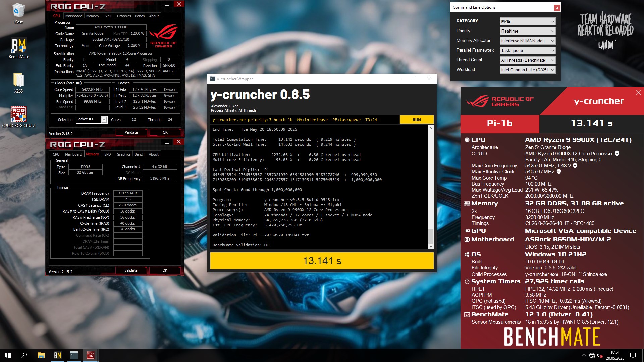Select Memory tab in top CPU-Z window
Viewport: 644px width, 362px height.
[x=93, y=16]
